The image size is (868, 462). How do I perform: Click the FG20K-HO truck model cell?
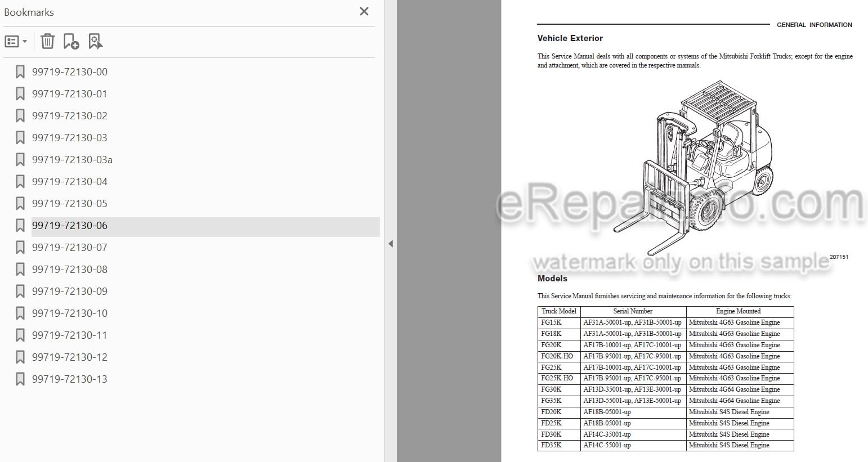(x=559, y=356)
